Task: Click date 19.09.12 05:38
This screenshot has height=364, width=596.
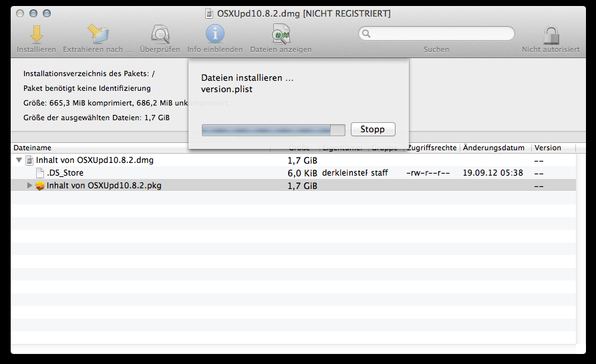Action: (492, 173)
